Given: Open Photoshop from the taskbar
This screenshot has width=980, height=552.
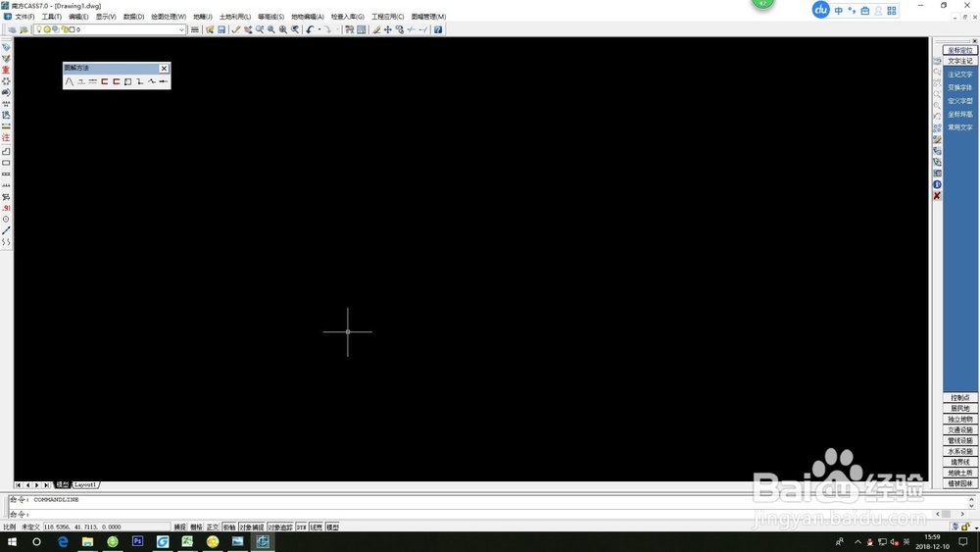Looking at the screenshot, I should pyautogui.click(x=137, y=541).
